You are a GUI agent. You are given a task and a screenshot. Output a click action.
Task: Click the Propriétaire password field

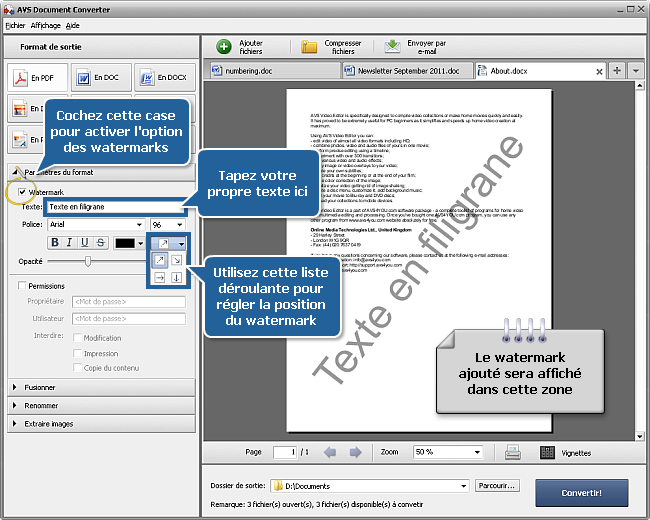[129, 301]
